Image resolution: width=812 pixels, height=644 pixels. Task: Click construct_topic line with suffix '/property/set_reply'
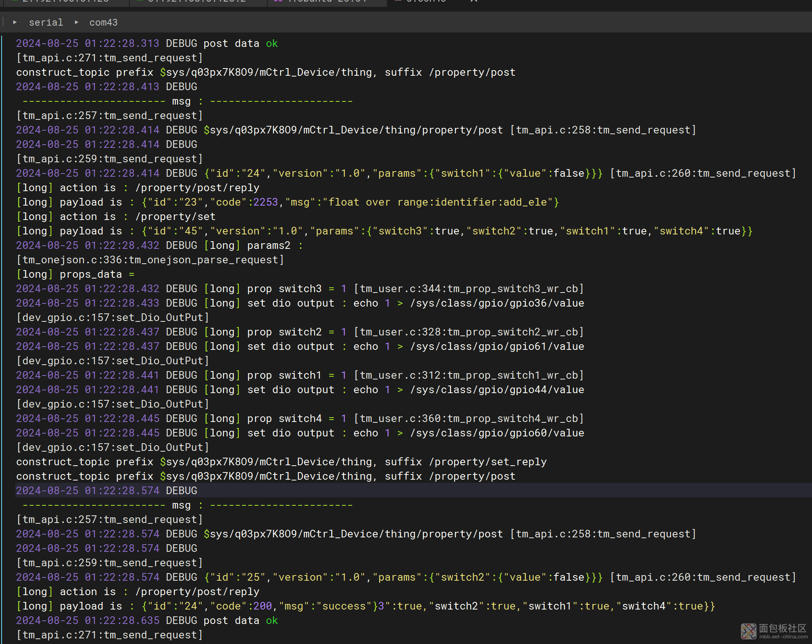pyautogui.click(x=281, y=462)
